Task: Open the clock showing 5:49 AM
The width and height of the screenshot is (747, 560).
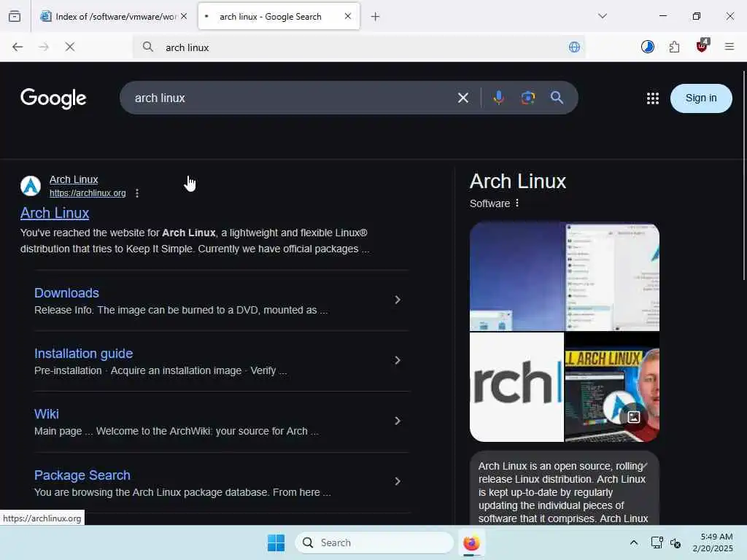Action: coord(713,542)
